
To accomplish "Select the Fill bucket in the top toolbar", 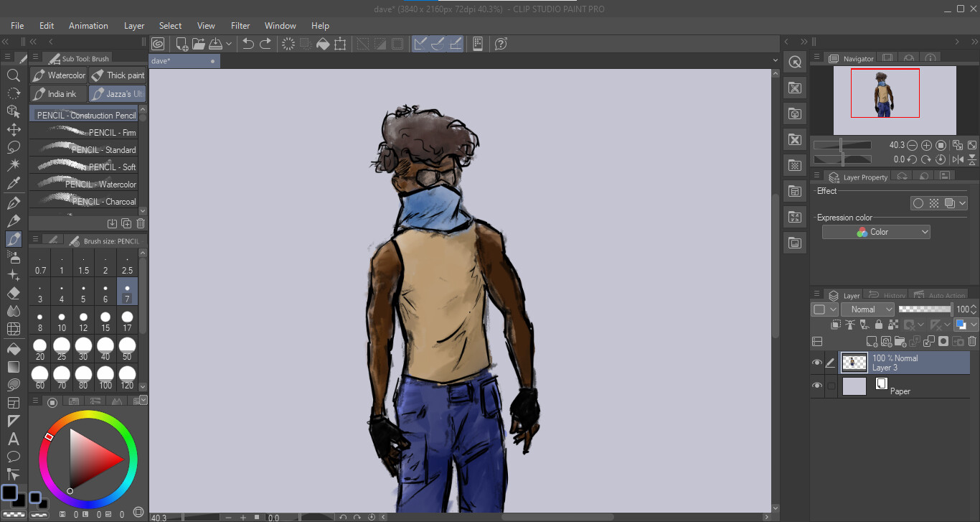I will coord(322,43).
